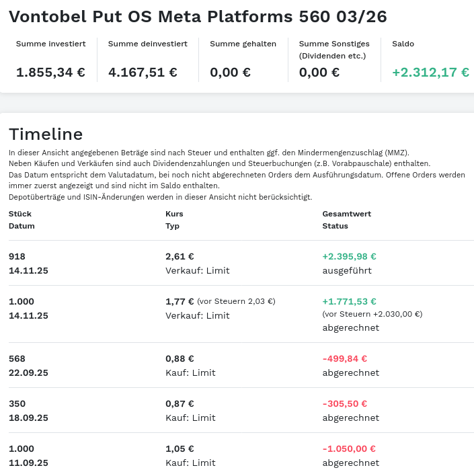This screenshot has height=476, width=474.
Task: Click the -305,50 € purchase amount
Action: click(x=345, y=403)
